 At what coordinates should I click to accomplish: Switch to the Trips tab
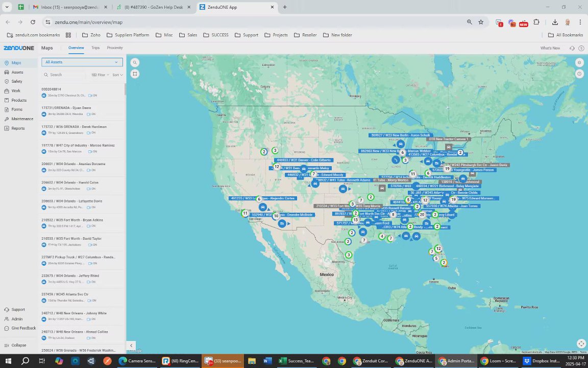click(x=95, y=48)
